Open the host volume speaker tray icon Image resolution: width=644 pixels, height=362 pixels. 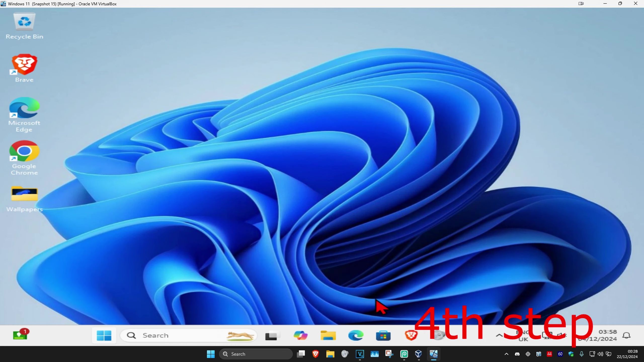600,354
